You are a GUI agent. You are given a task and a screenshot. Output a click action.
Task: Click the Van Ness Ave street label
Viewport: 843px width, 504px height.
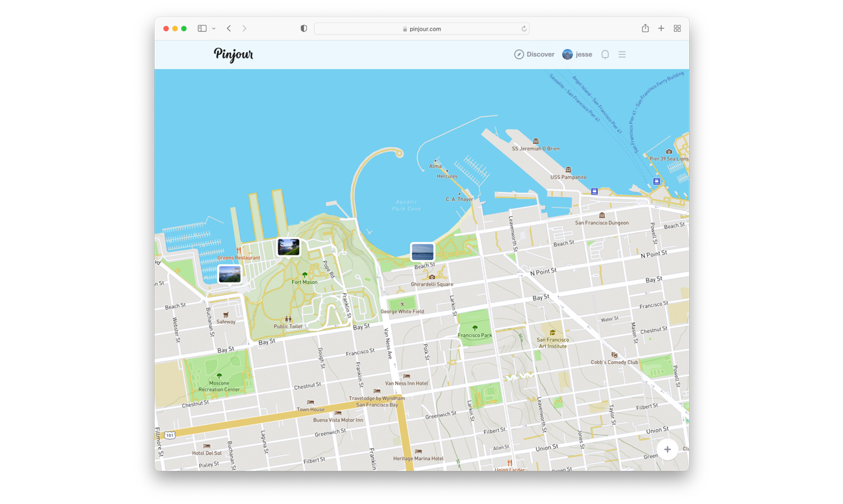click(388, 343)
